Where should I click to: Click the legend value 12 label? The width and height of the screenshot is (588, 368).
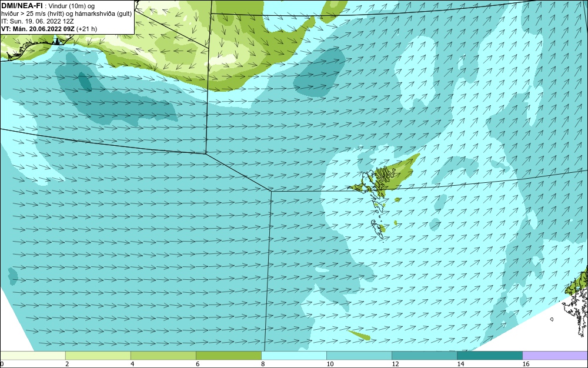pos(395,364)
